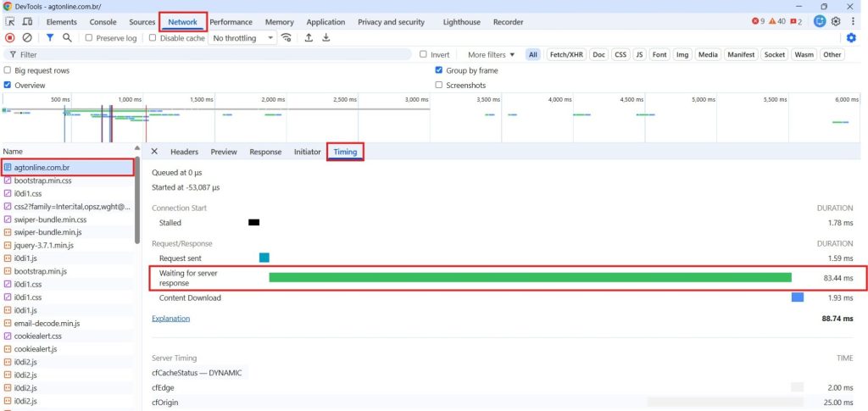
Task: Open the Preview tab
Action: pos(224,152)
